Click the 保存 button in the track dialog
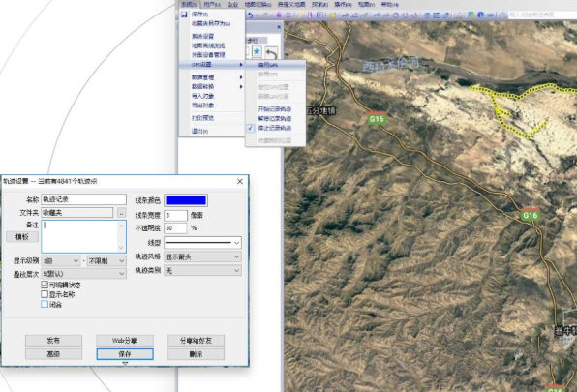 (x=125, y=354)
